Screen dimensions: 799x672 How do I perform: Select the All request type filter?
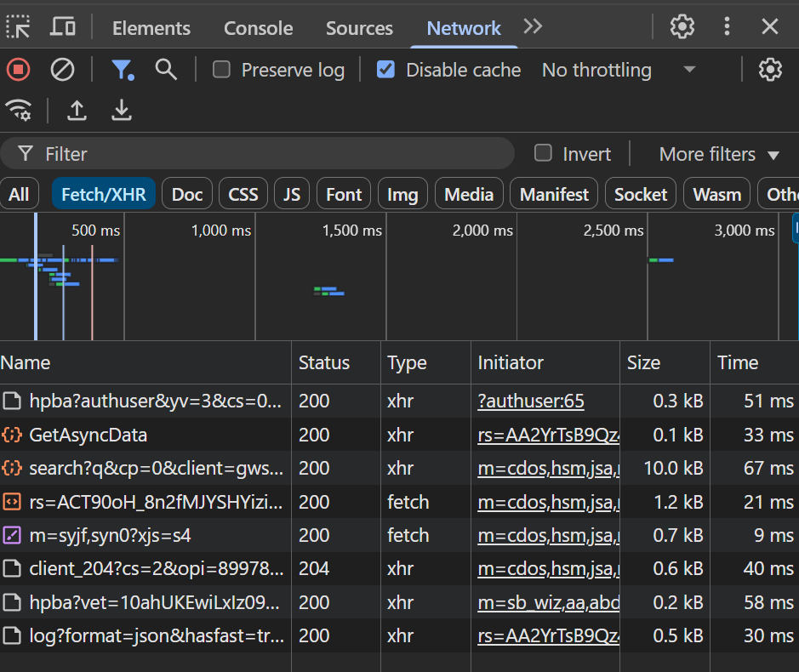point(19,194)
